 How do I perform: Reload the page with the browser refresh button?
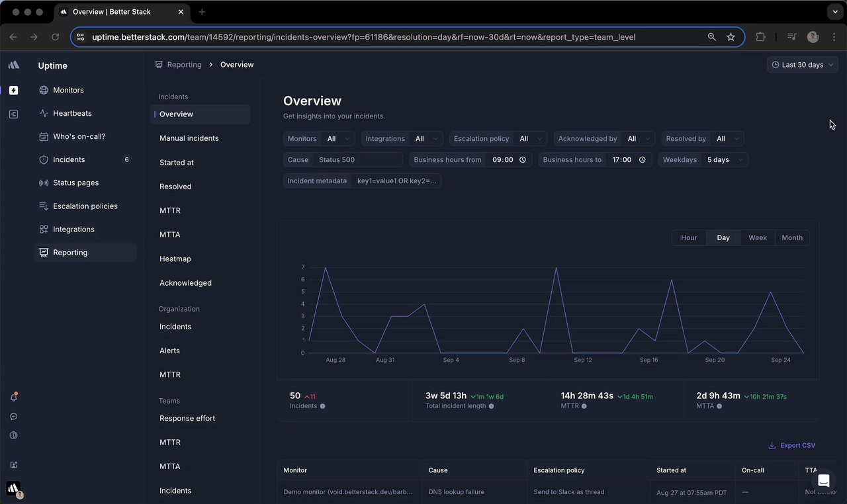pyautogui.click(x=55, y=37)
